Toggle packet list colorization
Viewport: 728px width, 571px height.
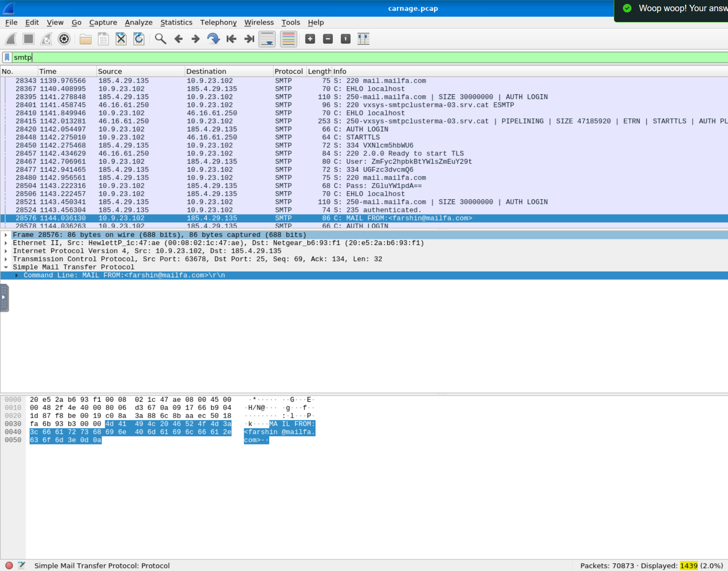[x=288, y=39]
